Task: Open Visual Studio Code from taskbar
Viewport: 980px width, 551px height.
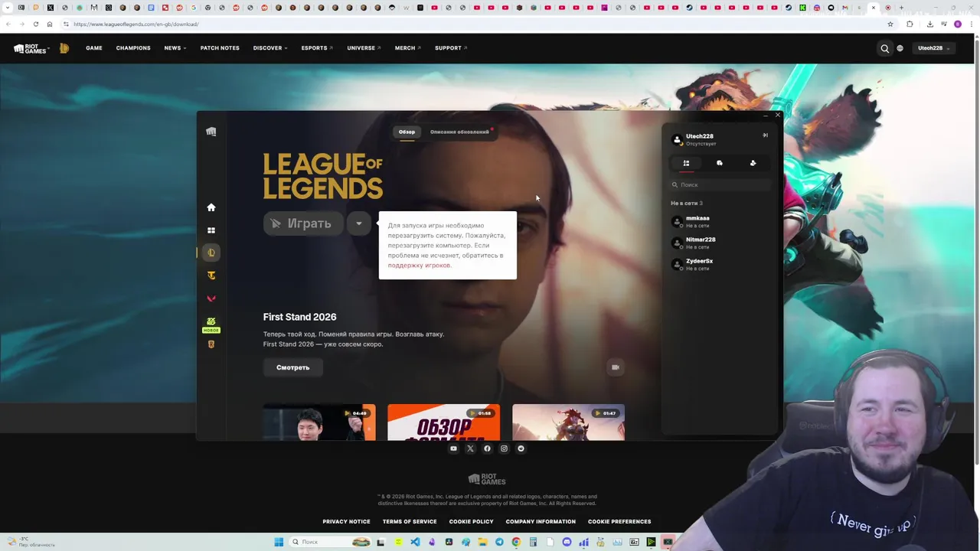Action: click(415, 542)
